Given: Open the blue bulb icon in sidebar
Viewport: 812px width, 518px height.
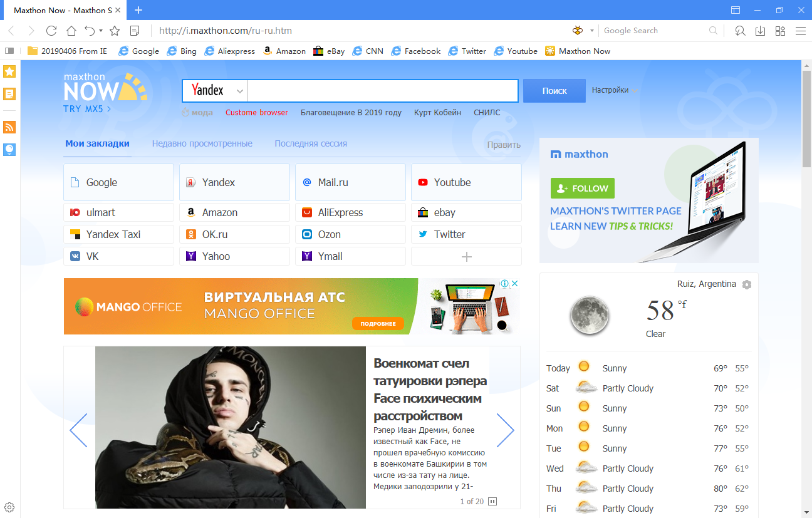Looking at the screenshot, I should (9, 150).
